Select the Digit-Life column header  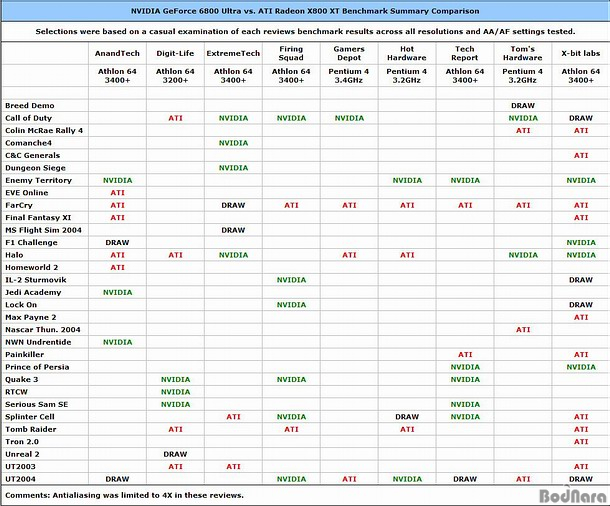pos(175,53)
